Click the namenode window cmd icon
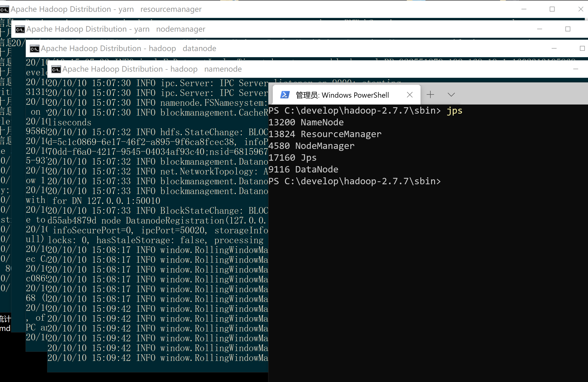 [56, 69]
